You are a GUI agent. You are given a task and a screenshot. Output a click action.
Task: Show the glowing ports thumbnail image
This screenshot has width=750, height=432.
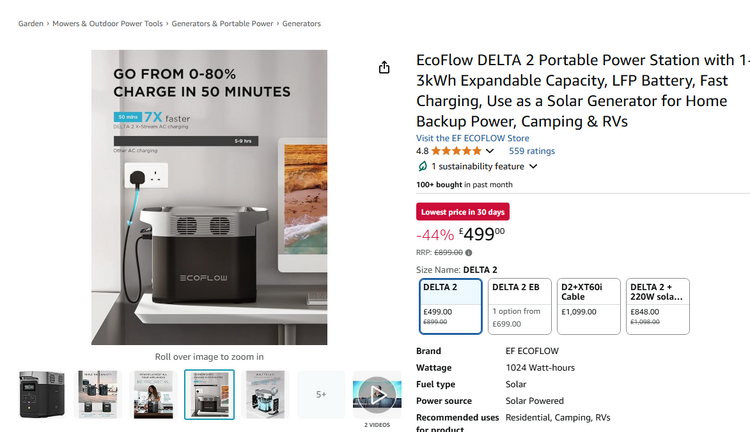[x=265, y=395]
